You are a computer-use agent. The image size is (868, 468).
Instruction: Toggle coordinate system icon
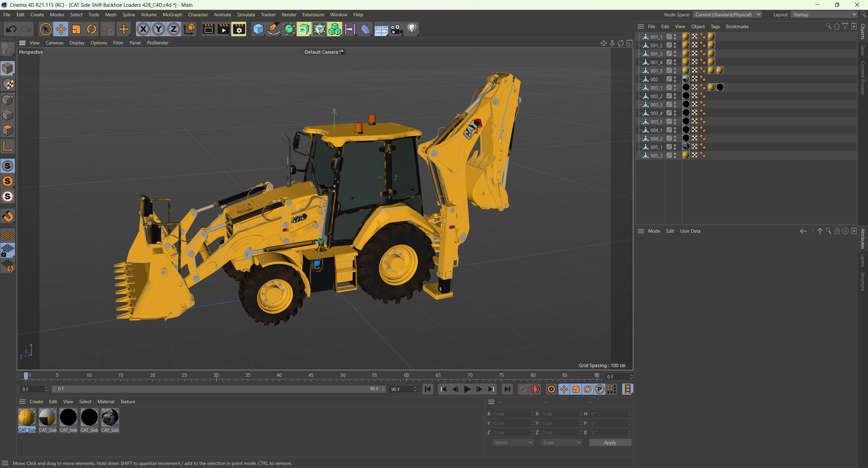pos(190,29)
